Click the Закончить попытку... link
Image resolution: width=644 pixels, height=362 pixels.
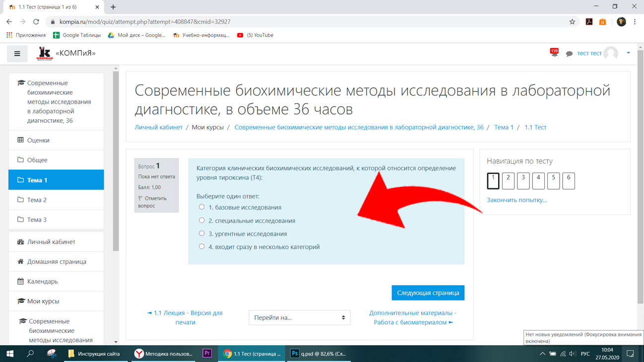(516, 200)
